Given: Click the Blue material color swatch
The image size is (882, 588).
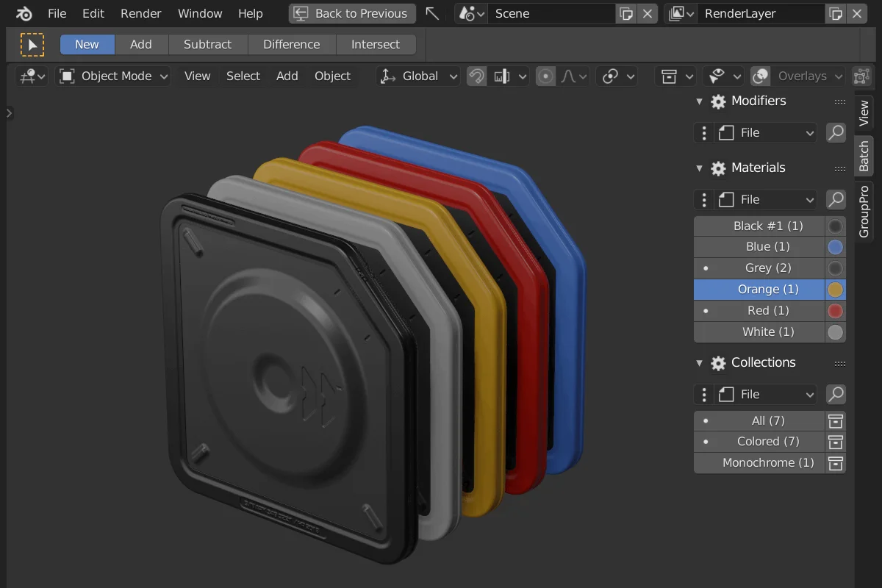Looking at the screenshot, I should [x=835, y=247].
